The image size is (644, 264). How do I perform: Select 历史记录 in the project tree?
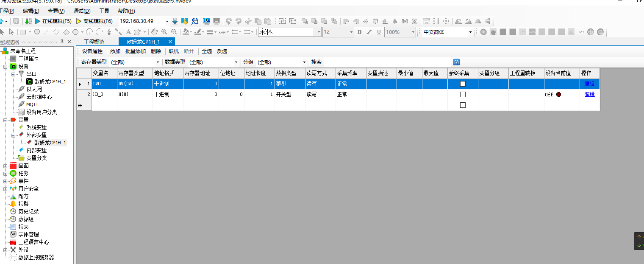(28, 211)
